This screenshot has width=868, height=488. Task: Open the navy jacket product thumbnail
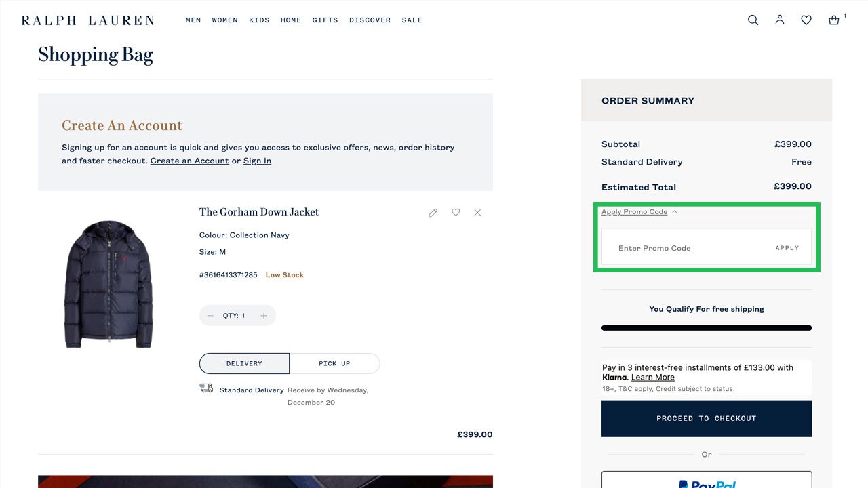point(108,283)
